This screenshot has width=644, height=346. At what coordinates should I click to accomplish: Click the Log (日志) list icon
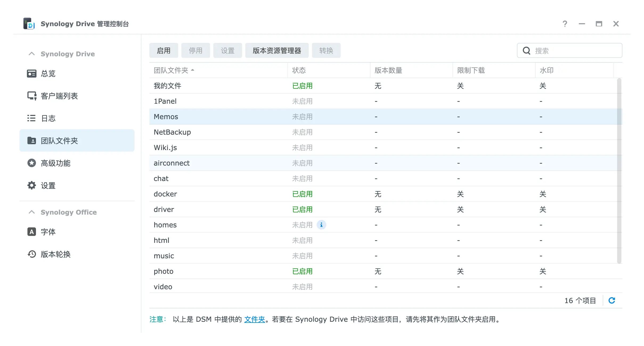click(32, 118)
